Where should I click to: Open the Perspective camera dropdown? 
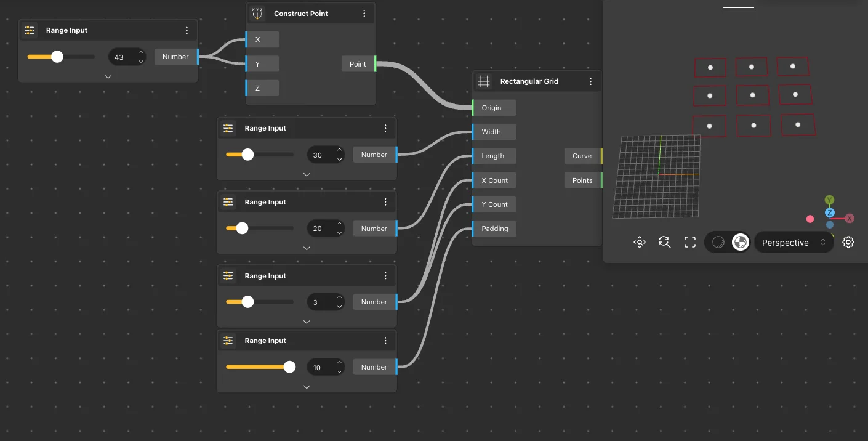click(794, 243)
